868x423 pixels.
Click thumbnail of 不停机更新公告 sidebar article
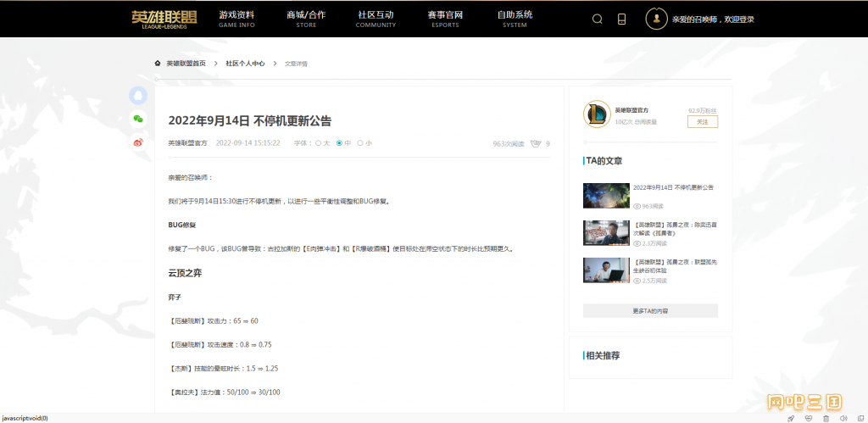[x=606, y=196]
